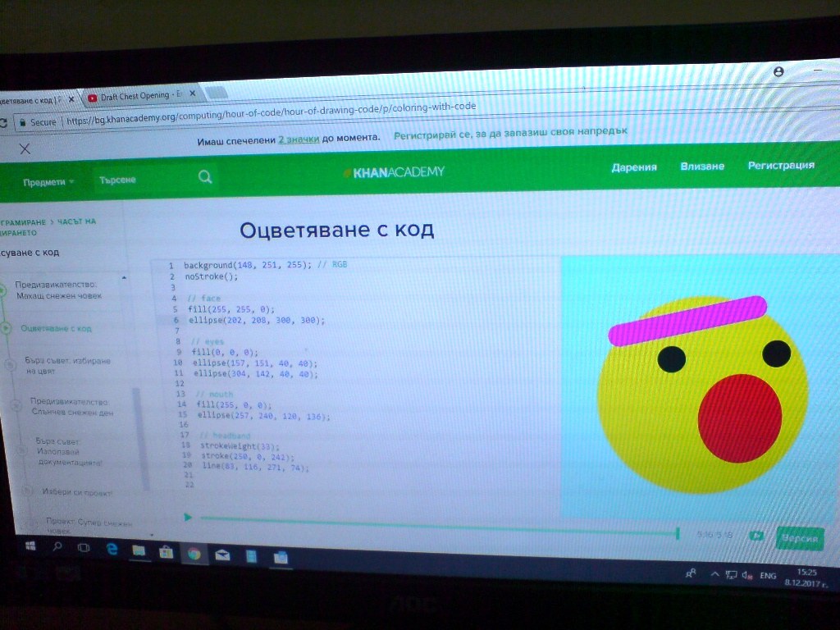Click in the Търсене search field

click(x=144, y=180)
